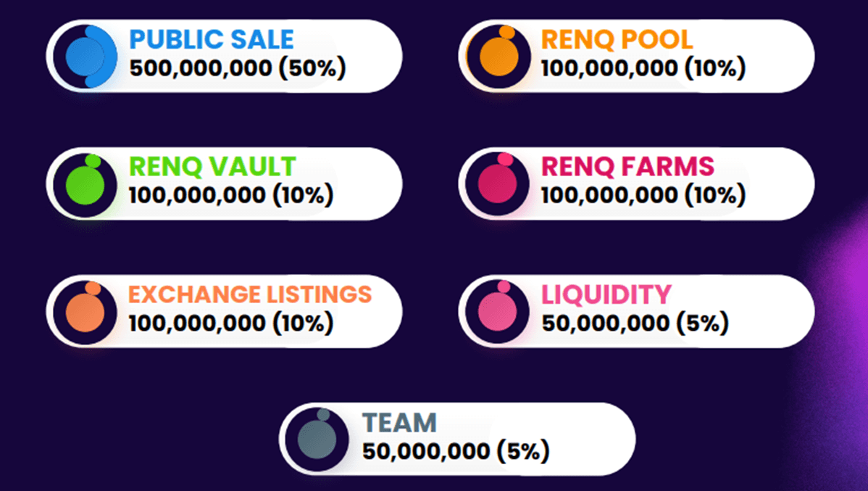
Task: Click the pink Liquidity circle icon
Action: 498,312
